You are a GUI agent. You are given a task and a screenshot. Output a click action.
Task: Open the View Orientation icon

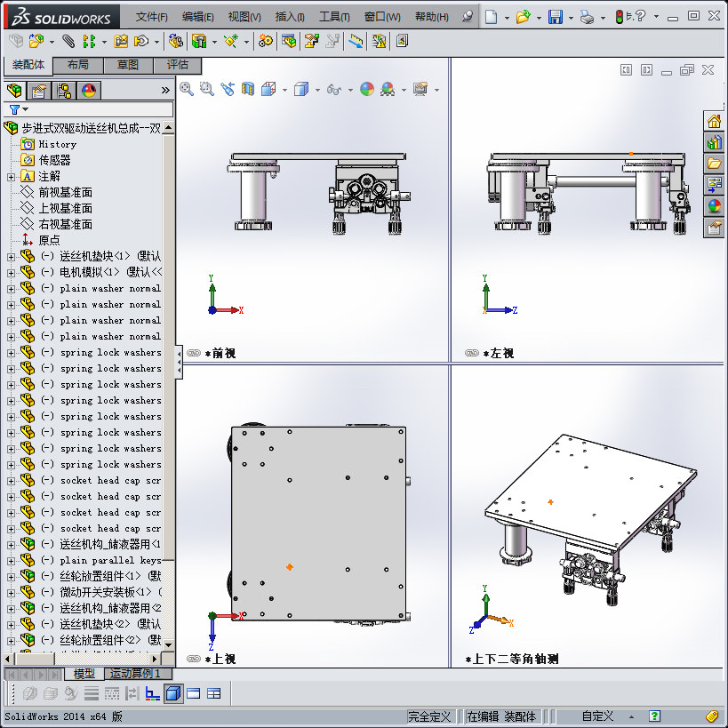[x=268, y=89]
